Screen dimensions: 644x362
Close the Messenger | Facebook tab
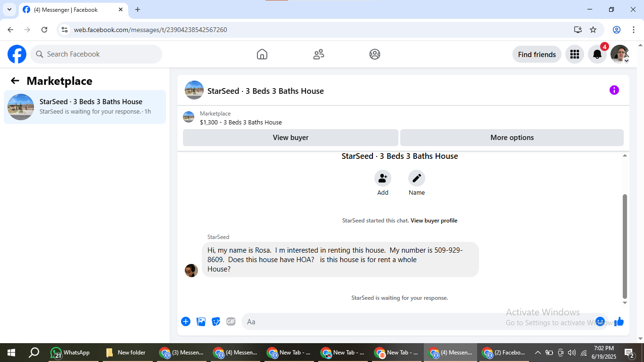point(121,9)
